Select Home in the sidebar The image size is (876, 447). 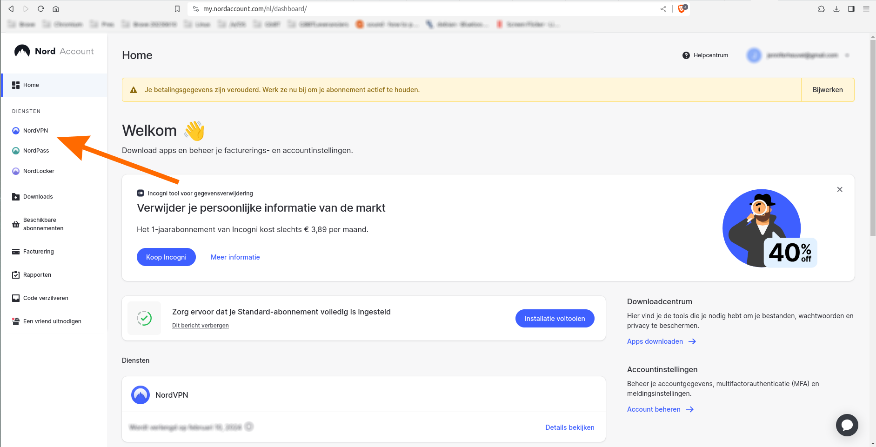(x=54, y=85)
